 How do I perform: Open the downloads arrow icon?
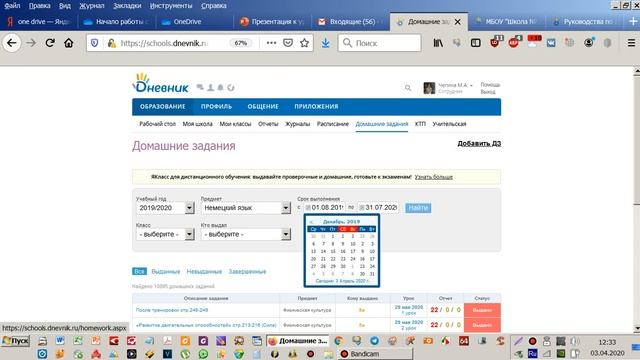click(325, 43)
